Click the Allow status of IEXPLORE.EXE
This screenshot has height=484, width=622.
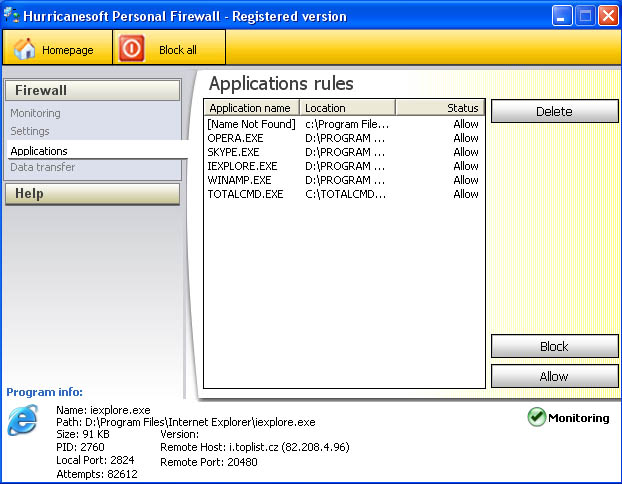click(466, 166)
